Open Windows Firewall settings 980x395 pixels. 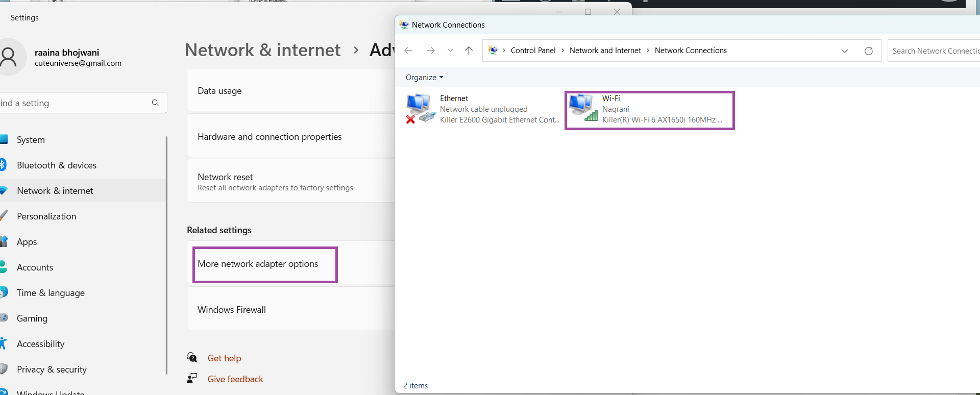pyautogui.click(x=291, y=309)
